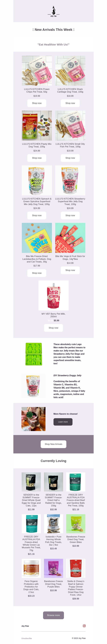Open the Instagram icon in footer
This screenshot has width=107, height=644.
pyautogui.click(x=84, y=626)
